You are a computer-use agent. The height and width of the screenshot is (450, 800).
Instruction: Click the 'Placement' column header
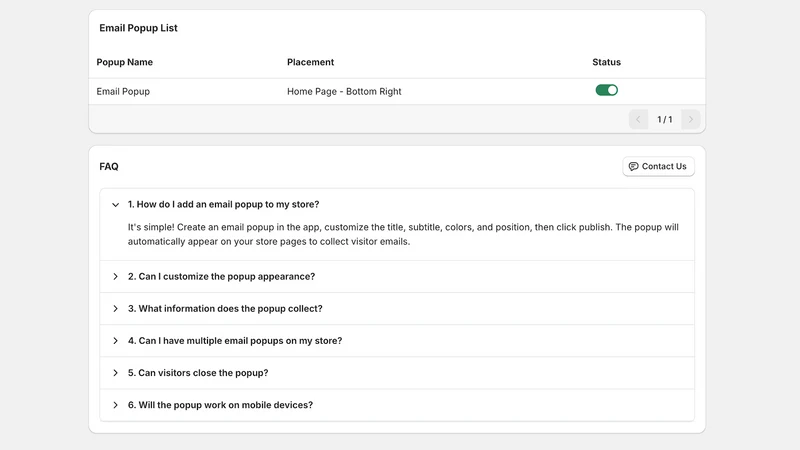(x=310, y=62)
